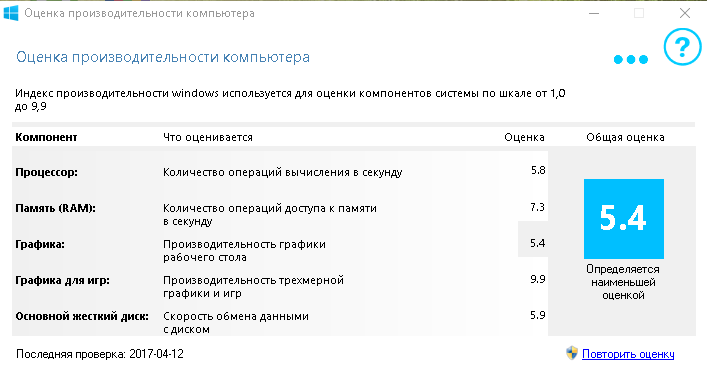Click the Что оценивается column header

click(208, 137)
